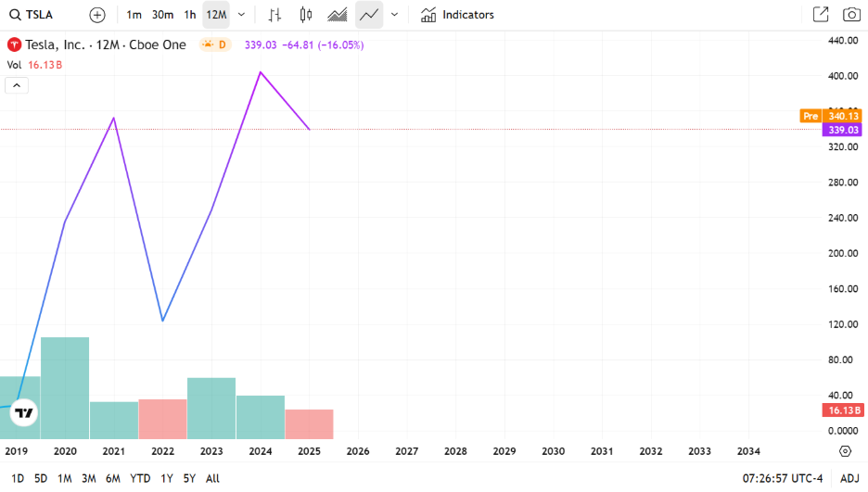Click the 2020 volume bar
The height and width of the screenshot is (492, 868).
65,388
